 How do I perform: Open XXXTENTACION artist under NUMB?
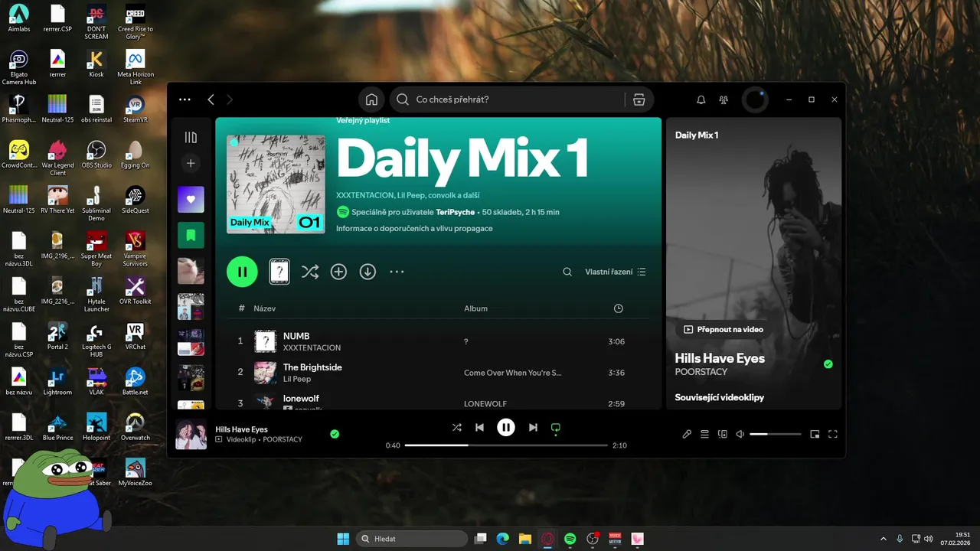(312, 347)
